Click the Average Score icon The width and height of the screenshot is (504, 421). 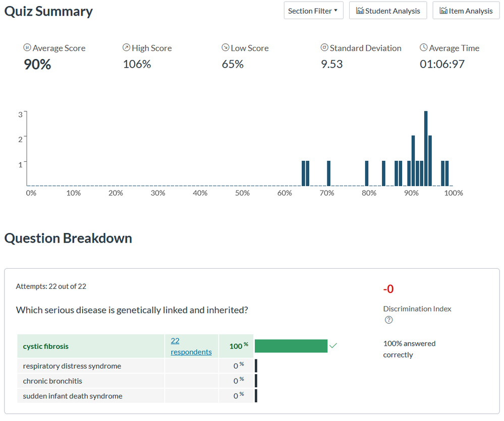27,48
